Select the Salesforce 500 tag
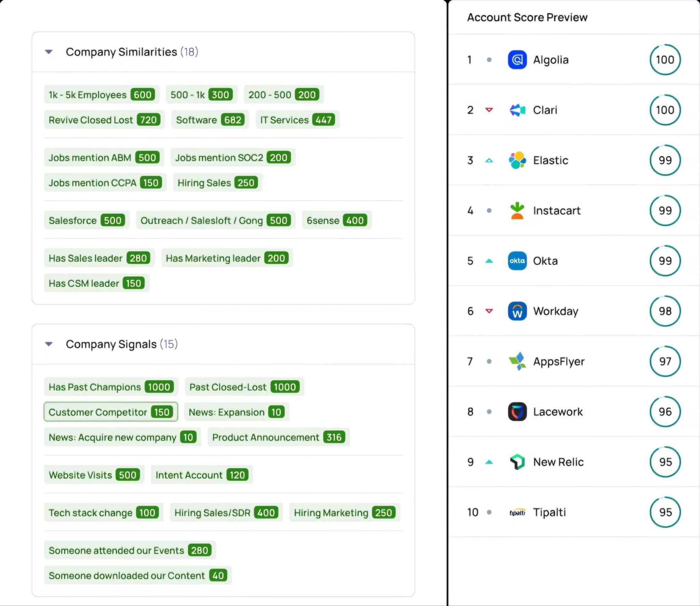The image size is (700, 606). tap(87, 220)
